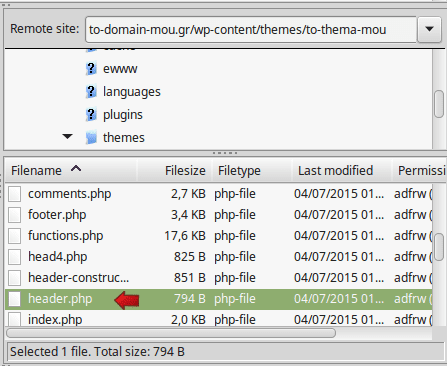447x366 pixels.
Task: Click the header-construc... file icon
Action: pyautogui.click(x=15, y=278)
